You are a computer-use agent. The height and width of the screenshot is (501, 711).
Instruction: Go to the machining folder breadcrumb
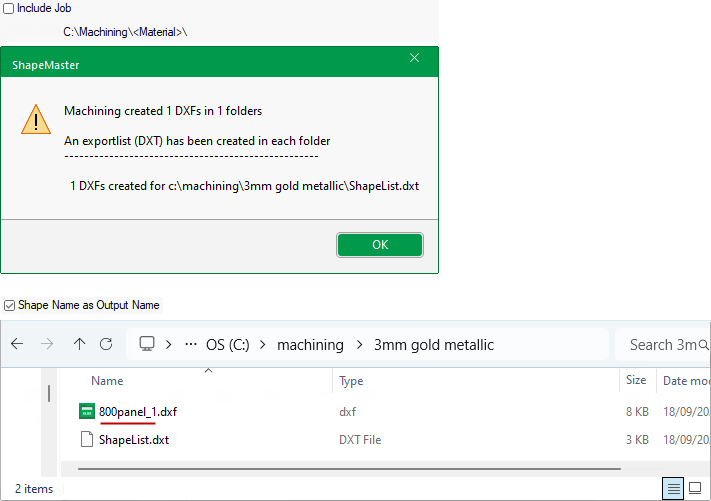tap(310, 345)
